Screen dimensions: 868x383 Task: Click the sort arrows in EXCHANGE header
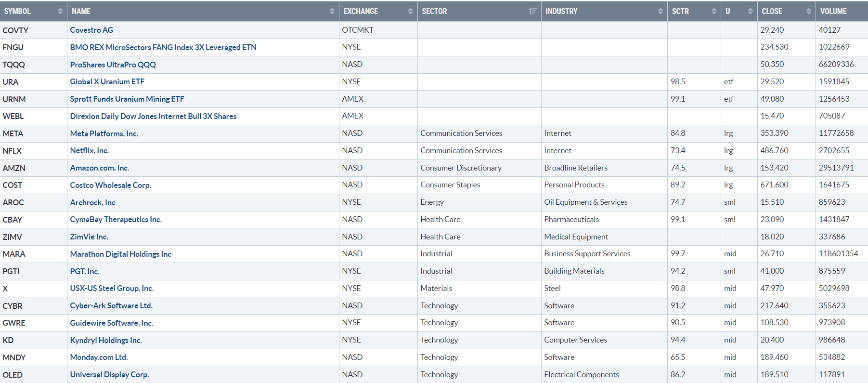pos(410,11)
